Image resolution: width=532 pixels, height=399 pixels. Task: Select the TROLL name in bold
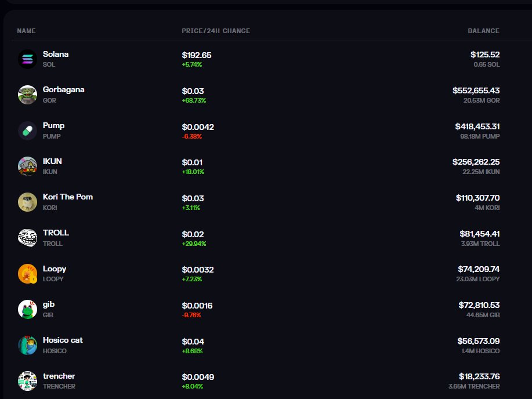(56, 233)
